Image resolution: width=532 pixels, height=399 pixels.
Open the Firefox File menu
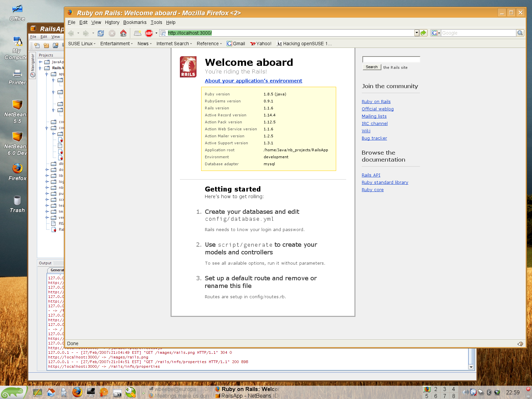pos(71,22)
